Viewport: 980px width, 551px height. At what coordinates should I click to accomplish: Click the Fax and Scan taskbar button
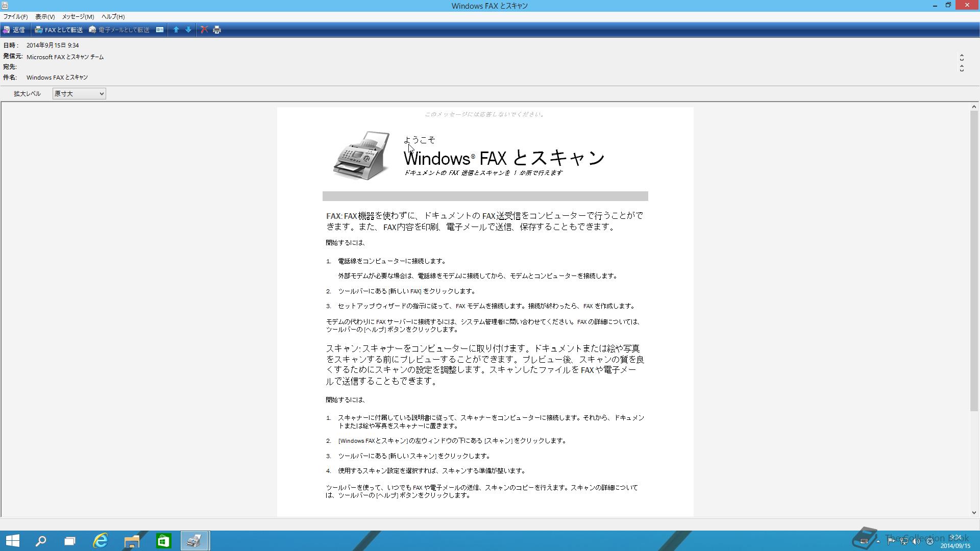pos(194,541)
